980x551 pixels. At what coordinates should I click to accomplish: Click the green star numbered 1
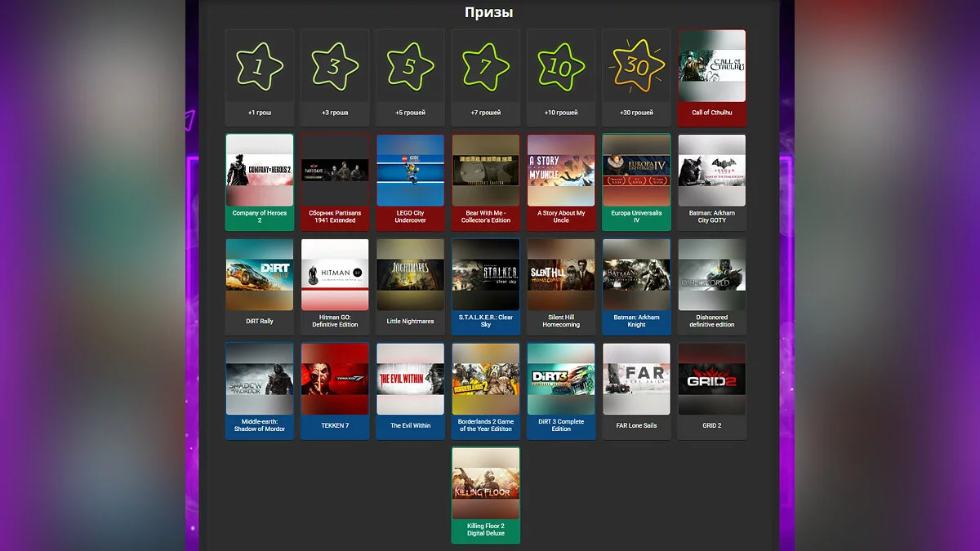point(259,65)
